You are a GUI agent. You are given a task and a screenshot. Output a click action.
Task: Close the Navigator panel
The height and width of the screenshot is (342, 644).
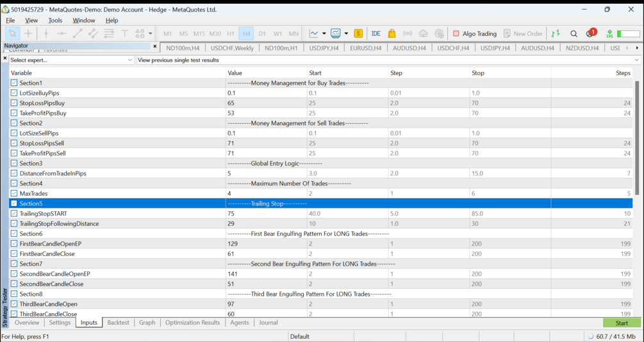pos(155,46)
